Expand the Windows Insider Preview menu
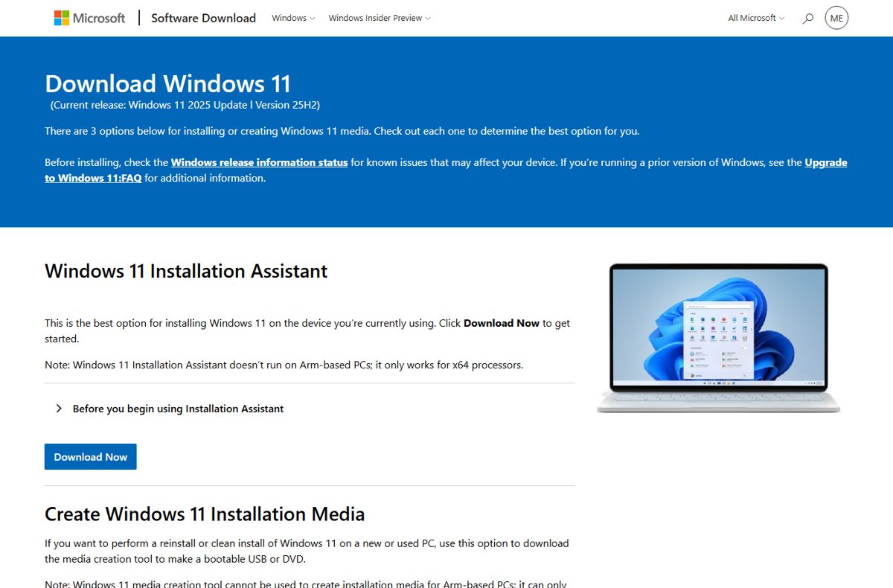The width and height of the screenshot is (893, 588). point(379,18)
